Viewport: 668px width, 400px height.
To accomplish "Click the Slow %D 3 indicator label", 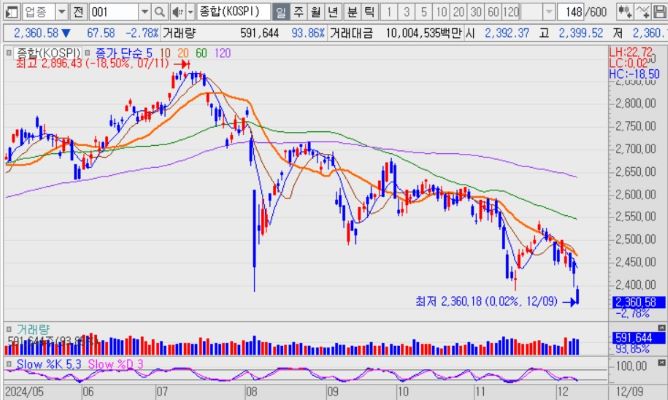I will click(115, 364).
